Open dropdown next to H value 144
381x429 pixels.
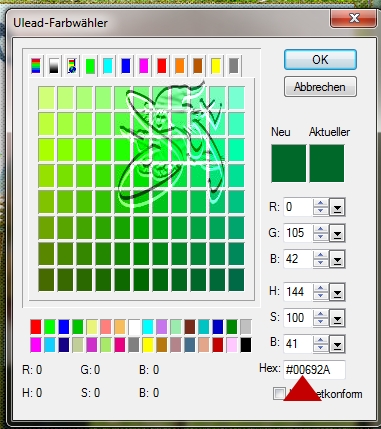coord(337,292)
